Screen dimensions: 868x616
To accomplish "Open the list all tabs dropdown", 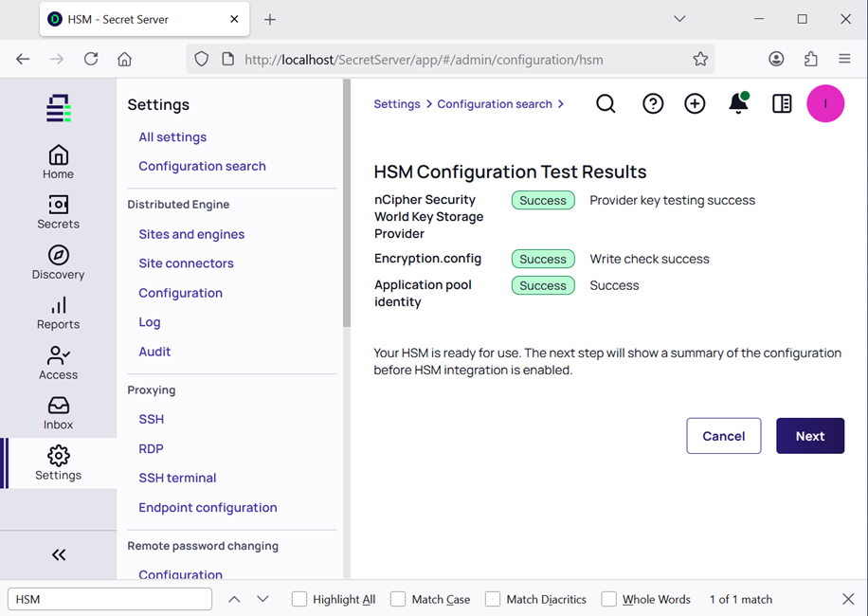I will [679, 19].
